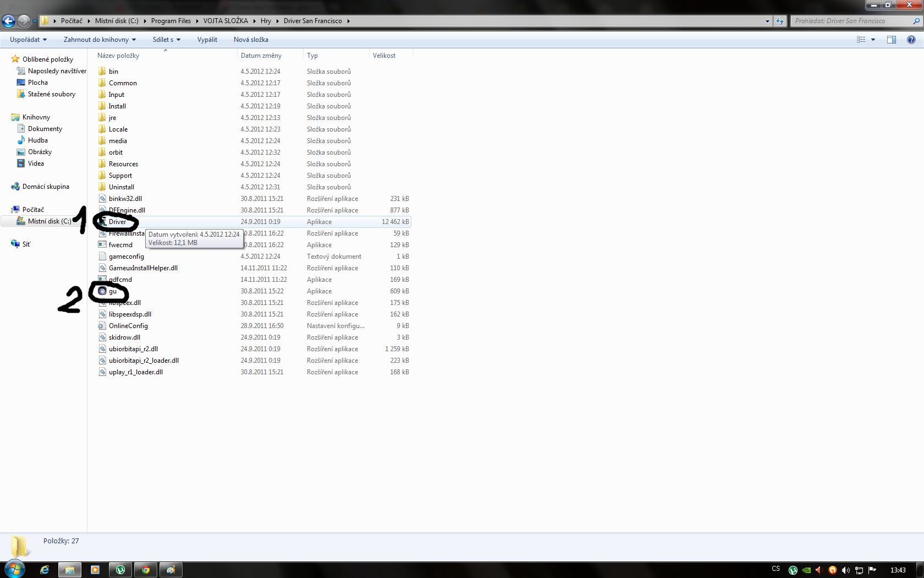Click the refresh button beside address bar
Viewport: 924px width, 578px height.
(780, 21)
